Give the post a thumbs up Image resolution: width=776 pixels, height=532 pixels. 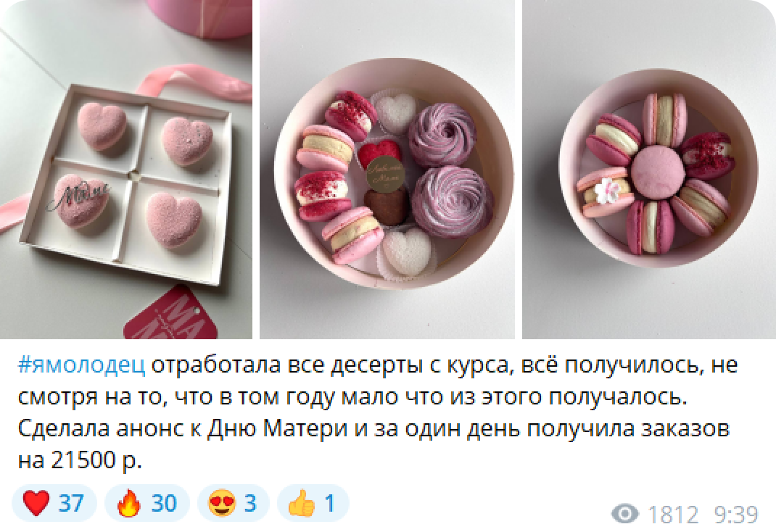pyautogui.click(x=313, y=503)
